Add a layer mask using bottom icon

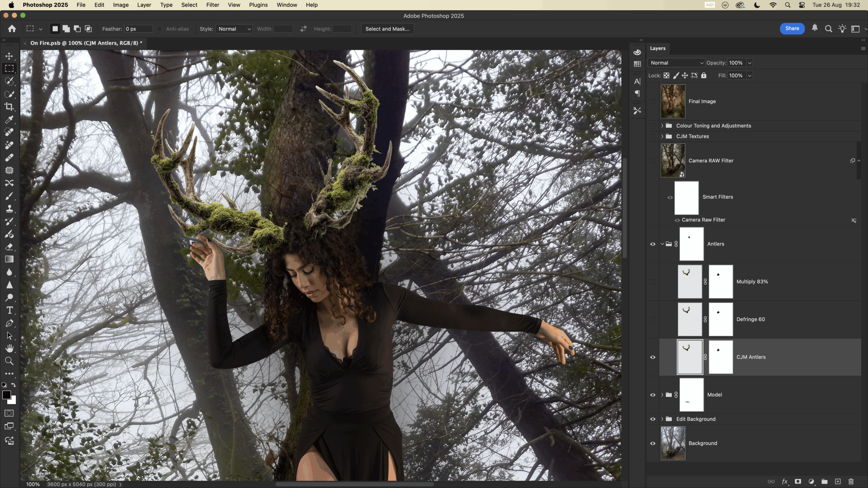pos(798,482)
